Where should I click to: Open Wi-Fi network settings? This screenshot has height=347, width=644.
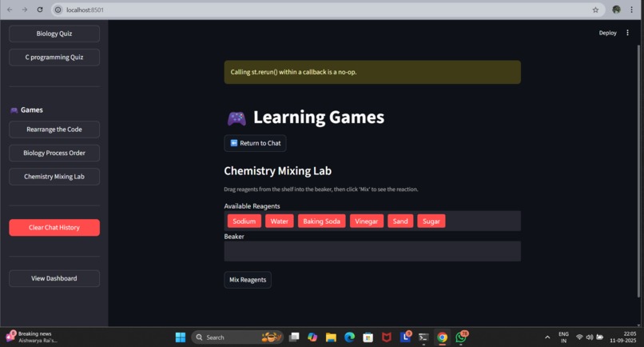click(x=579, y=337)
